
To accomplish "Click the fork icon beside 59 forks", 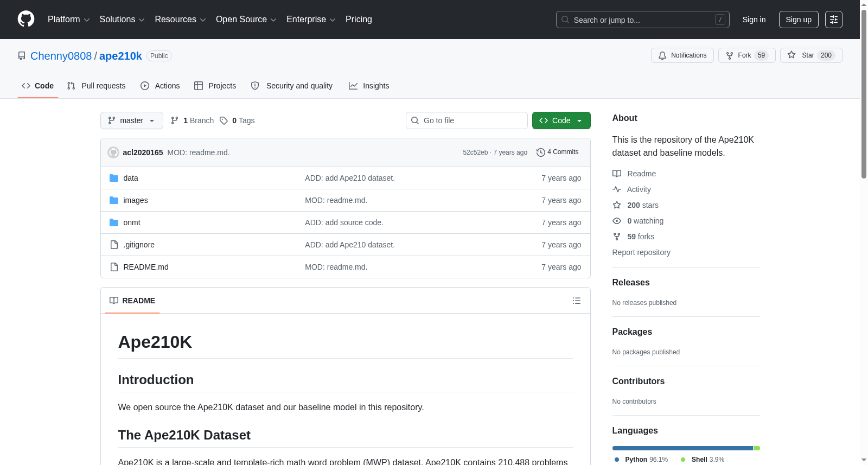I will [x=617, y=237].
